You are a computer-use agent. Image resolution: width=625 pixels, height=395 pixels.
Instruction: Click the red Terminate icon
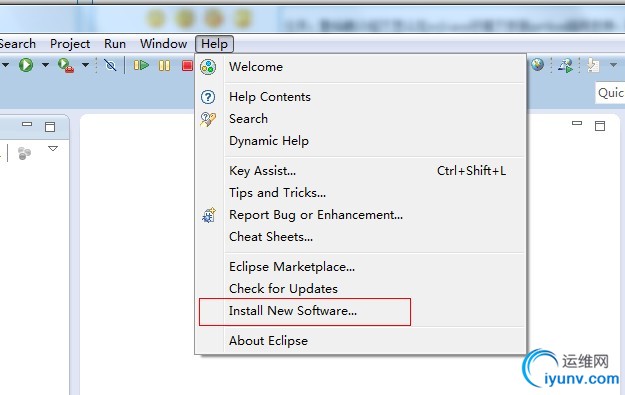click(x=187, y=65)
